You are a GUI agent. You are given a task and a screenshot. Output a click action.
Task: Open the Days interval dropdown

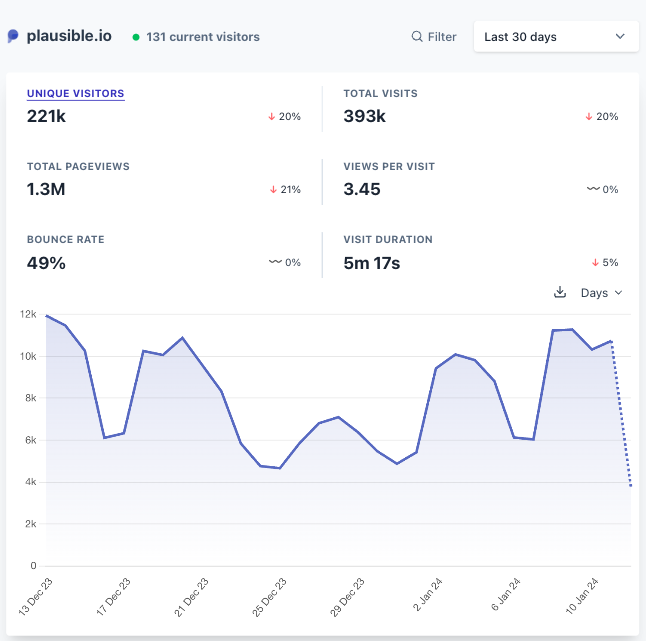(601, 293)
